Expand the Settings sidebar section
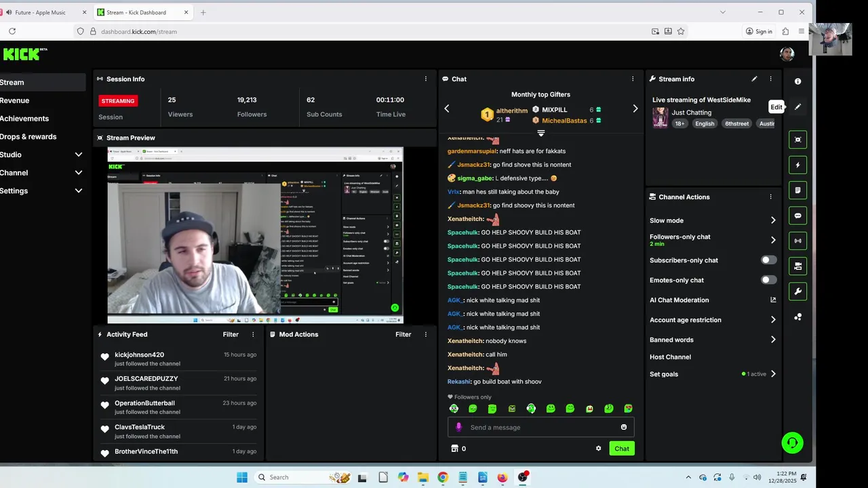Screen dimensions: 868x488 pyautogui.click(x=79, y=191)
